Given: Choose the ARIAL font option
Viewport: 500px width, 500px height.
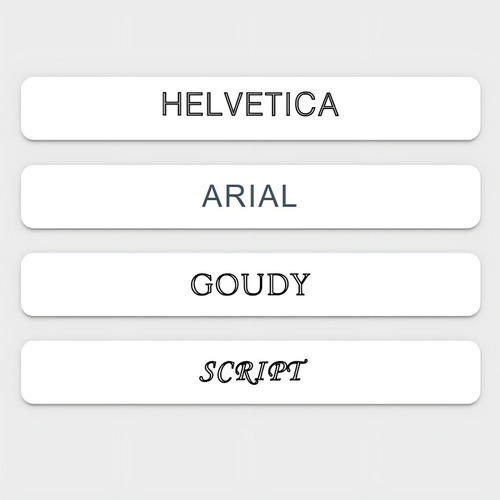Looking at the screenshot, I should (x=250, y=197).
